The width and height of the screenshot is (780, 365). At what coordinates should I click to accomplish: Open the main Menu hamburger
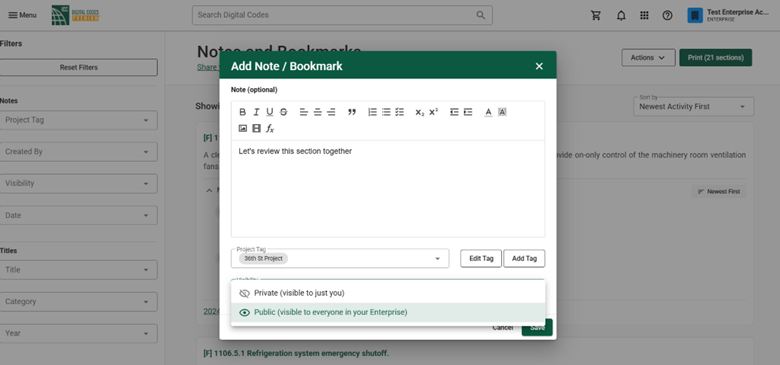(x=22, y=15)
